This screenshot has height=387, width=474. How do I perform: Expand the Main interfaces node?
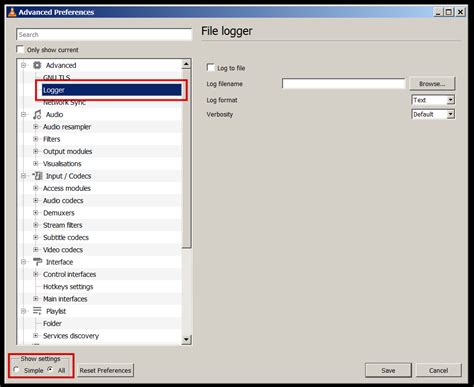click(36, 299)
